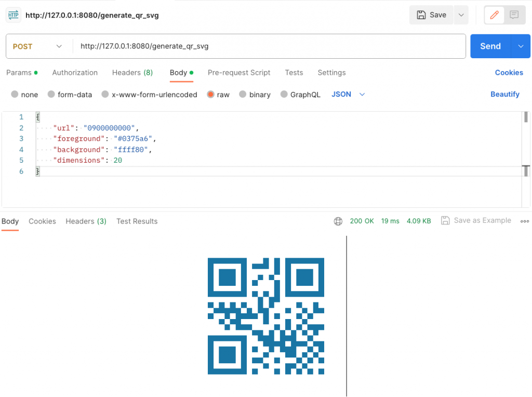
Task: Open the POST method dropdown
Action: coord(37,46)
